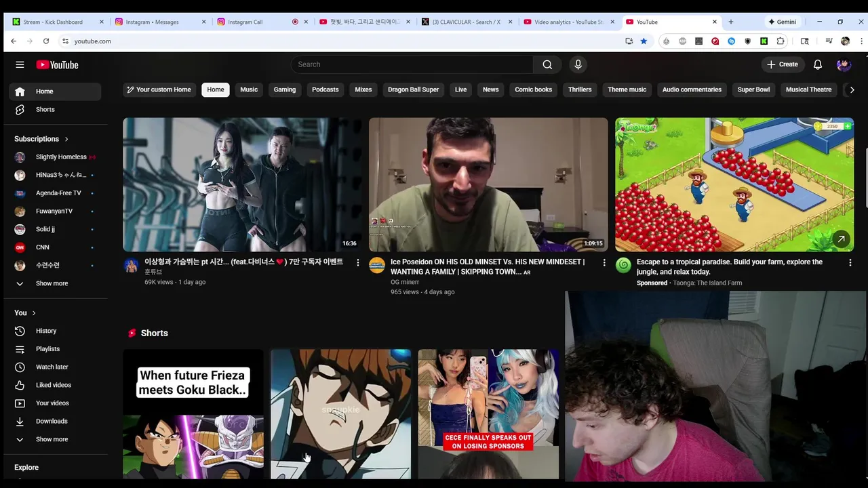Open Chrome three-dot menu

861,41
